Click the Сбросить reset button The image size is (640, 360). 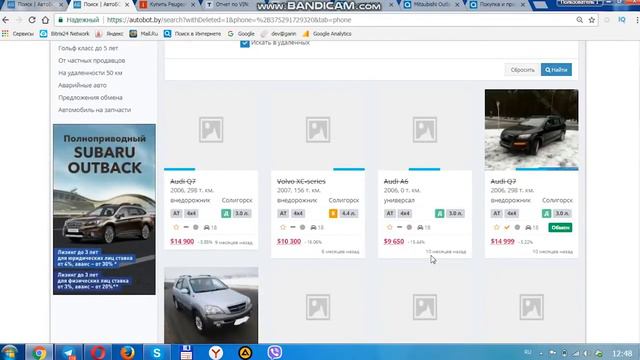tap(522, 70)
